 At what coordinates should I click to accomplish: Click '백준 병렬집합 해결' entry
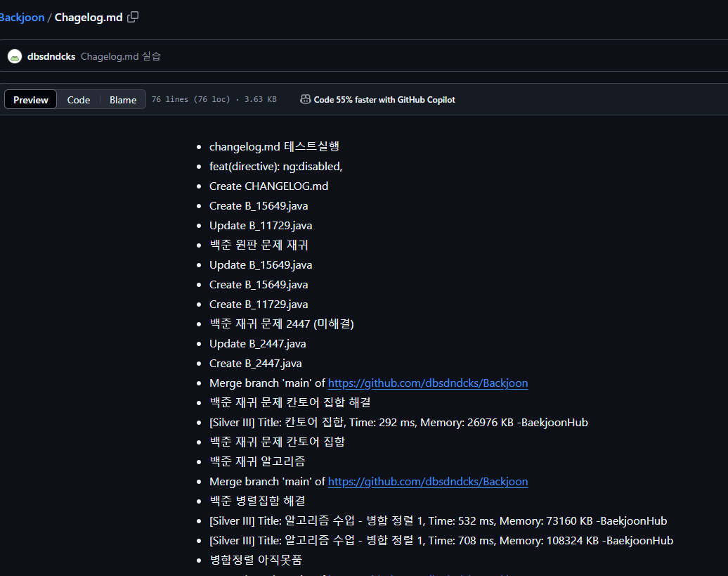[x=257, y=501]
